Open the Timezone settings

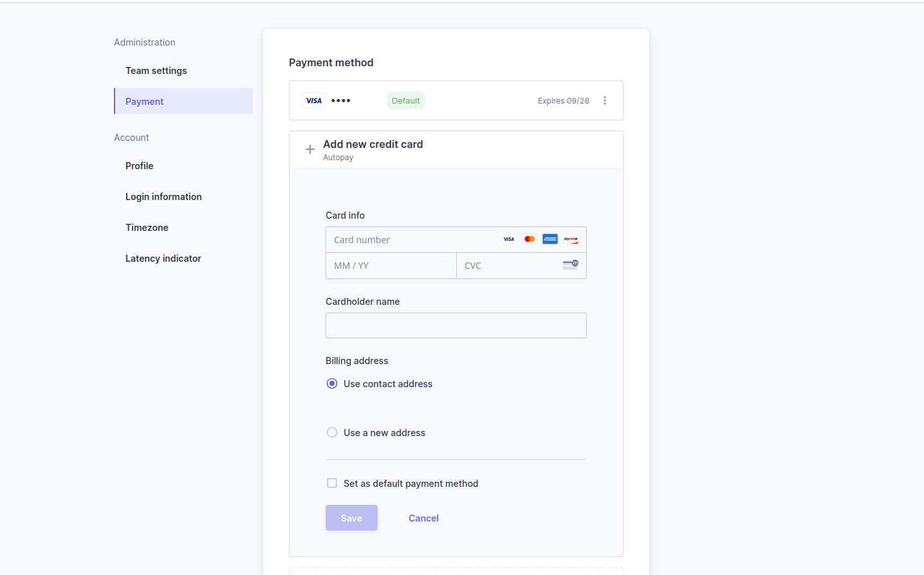(x=147, y=228)
